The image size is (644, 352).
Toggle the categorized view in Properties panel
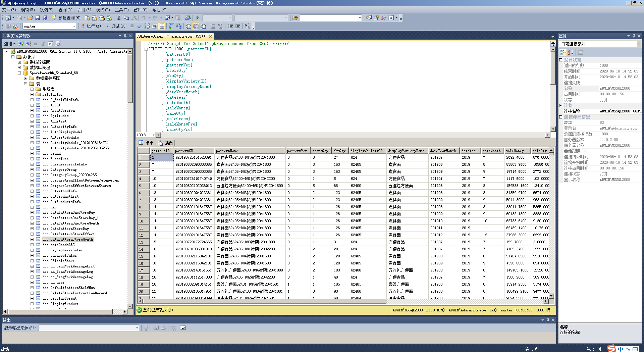point(563,52)
